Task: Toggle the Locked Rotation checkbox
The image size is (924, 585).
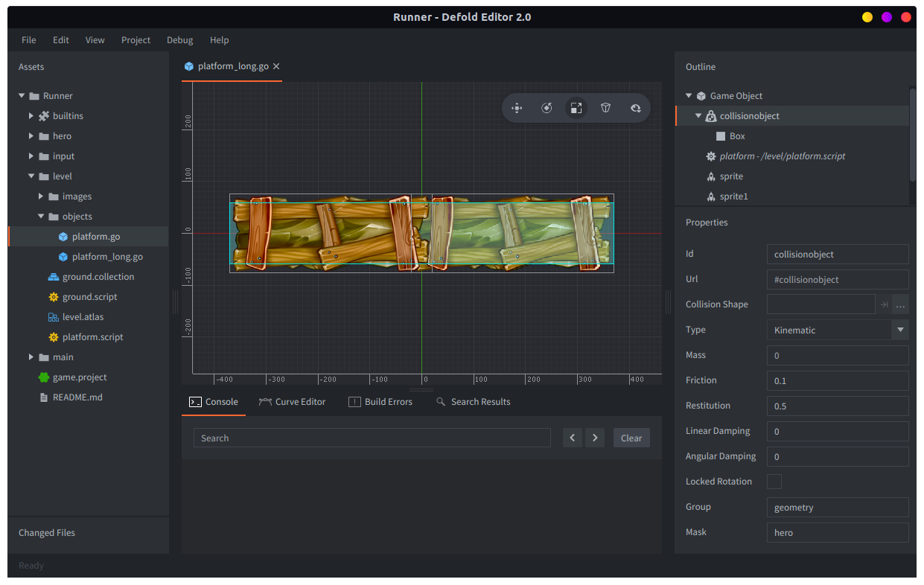Action: click(x=774, y=482)
